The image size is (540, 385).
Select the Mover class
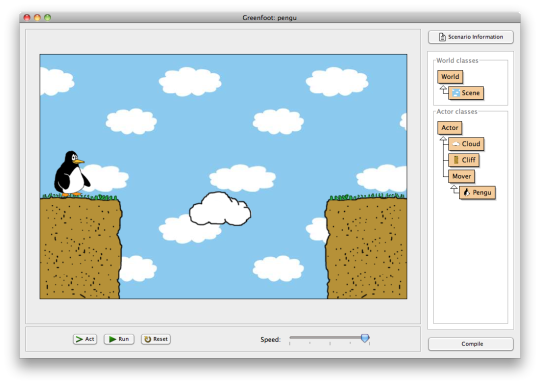click(x=461, y=176)
